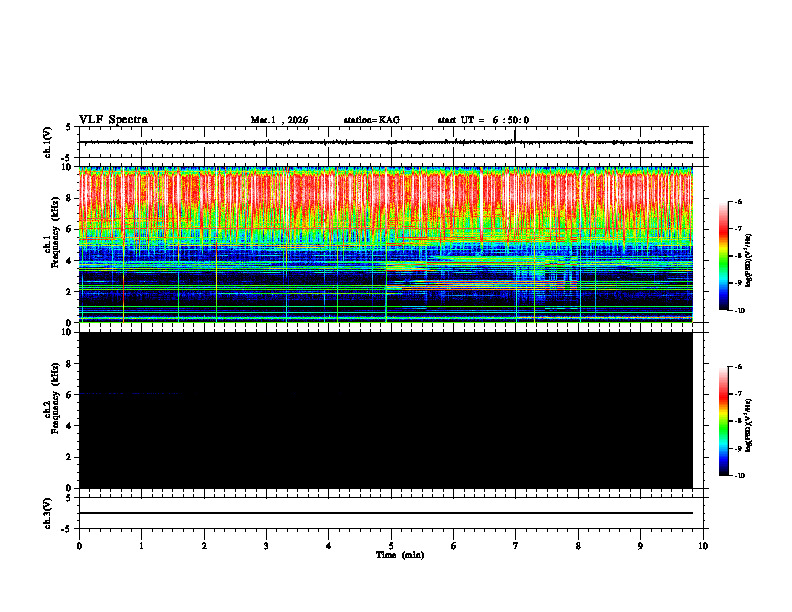This screenshot has height=612, width=792.
Task: Click the "ch.3(V)" axis label
Action: (48, 513)
